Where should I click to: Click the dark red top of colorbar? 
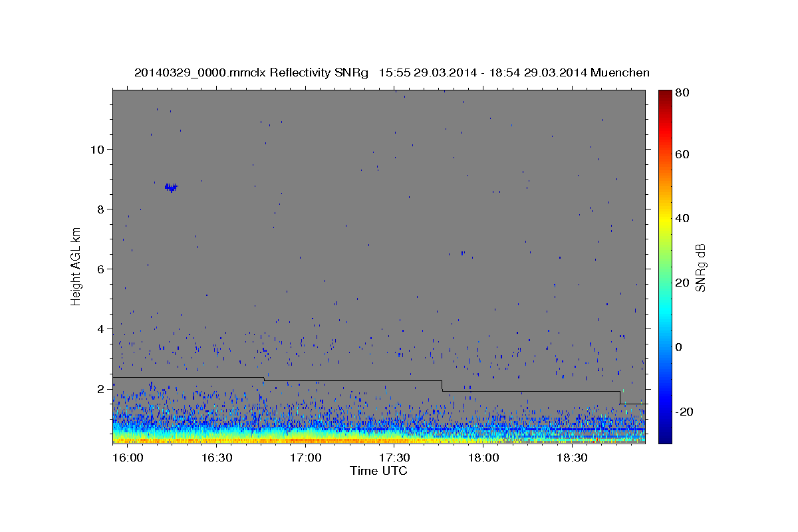664,96
